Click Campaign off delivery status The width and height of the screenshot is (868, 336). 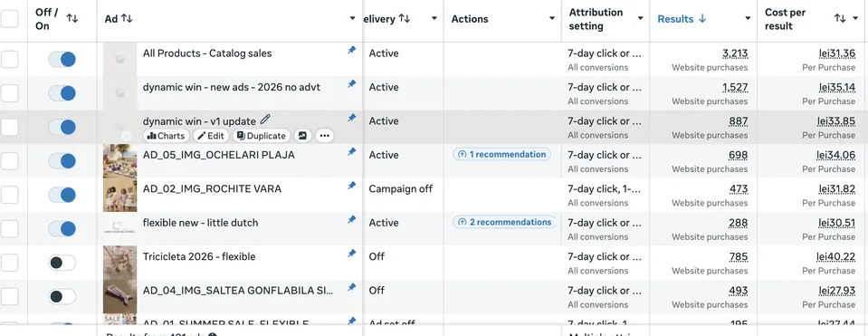tap(401, 188)
